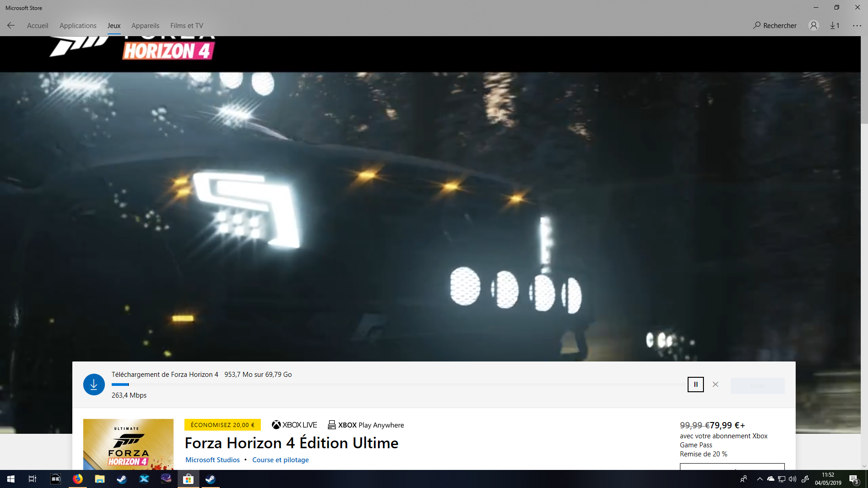Open the three-dot more options menu
This screenshot has height=488, width=868.
pyautogui.click(x=857, y=26)
